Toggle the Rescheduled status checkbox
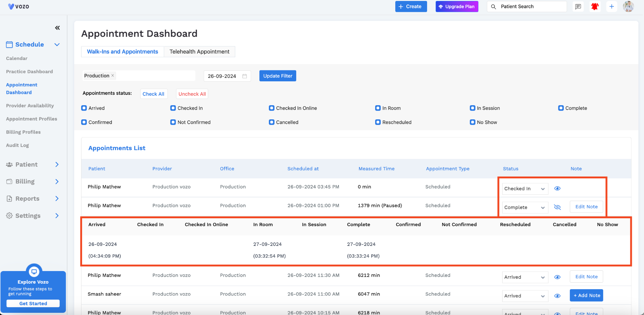644x315 pixels. point(378,122)
